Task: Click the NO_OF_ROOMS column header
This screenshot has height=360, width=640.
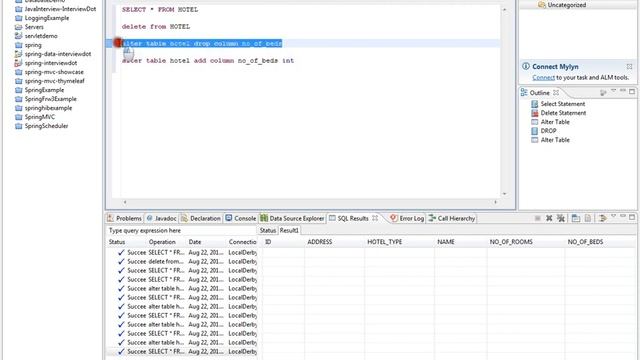Action: click(x=511, y=242)
